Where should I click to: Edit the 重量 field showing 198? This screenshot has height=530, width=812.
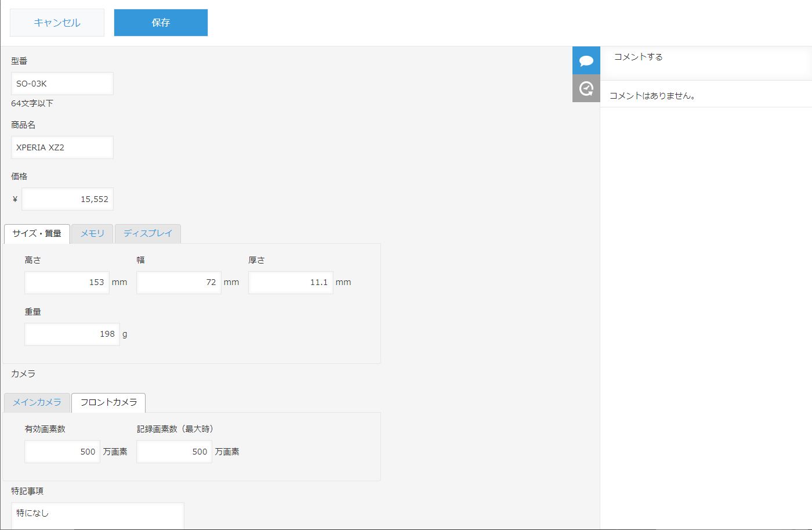[x=72, y=334]
